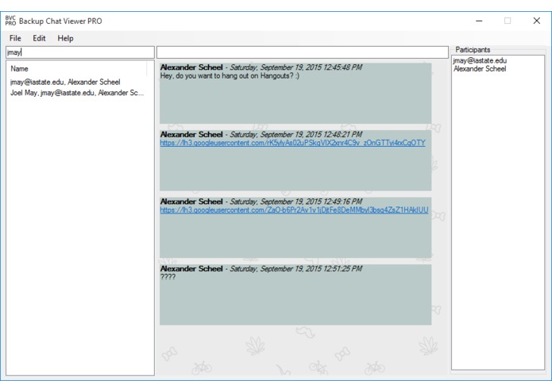Click the conversation search field containing "jmay"

tap(80, 52)
